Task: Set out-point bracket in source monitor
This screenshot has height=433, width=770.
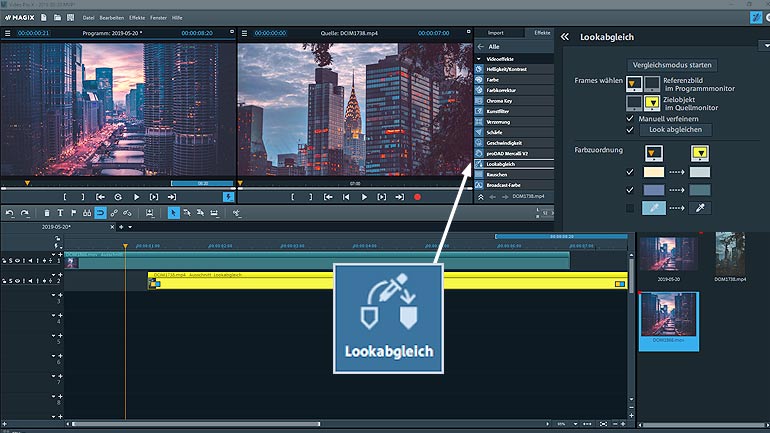Action: tap(310, 197)
